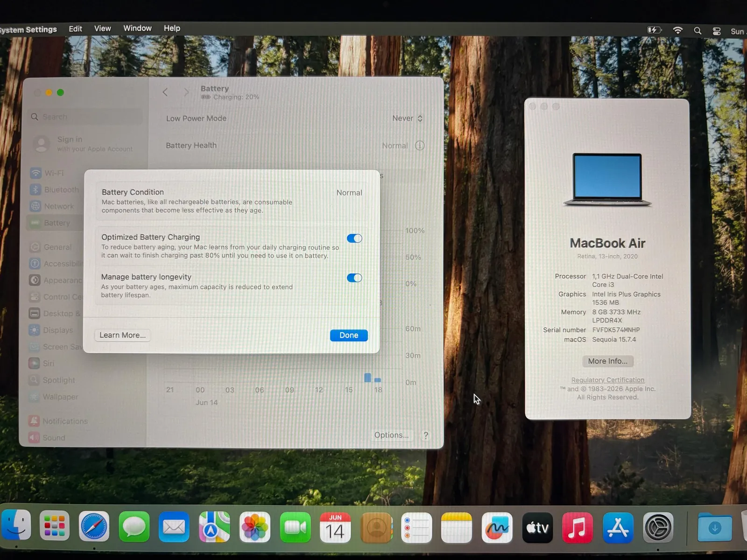
Task: Open Reminders from the Dock
Action: 416,528
